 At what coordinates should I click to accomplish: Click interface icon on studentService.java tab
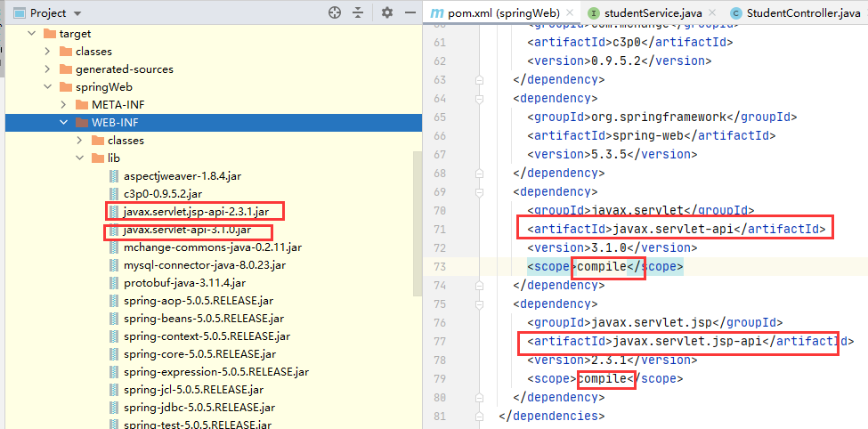tap(594, 12)
